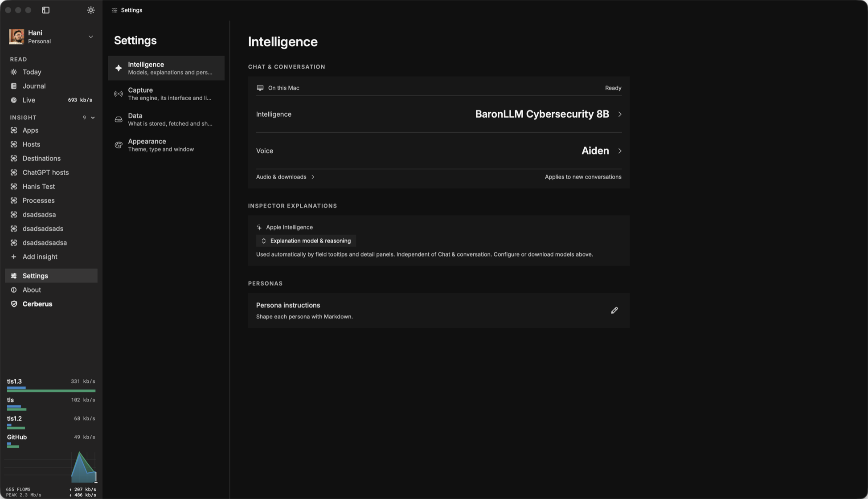
Task: Select the Intelligence settings tab
Action: (x=166, y=68)
